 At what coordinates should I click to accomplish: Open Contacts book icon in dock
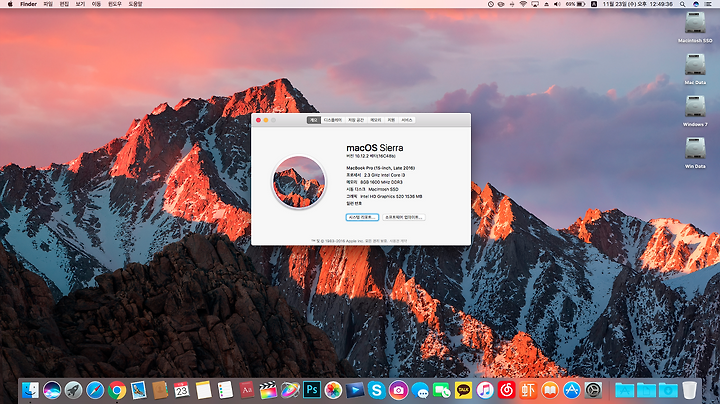(x=160, y=390)
